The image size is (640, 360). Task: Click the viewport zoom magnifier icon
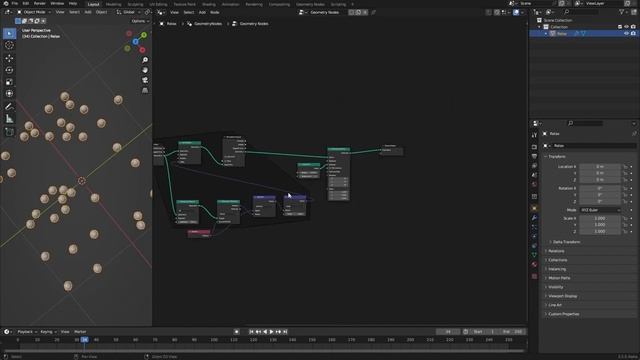(145, 60)
